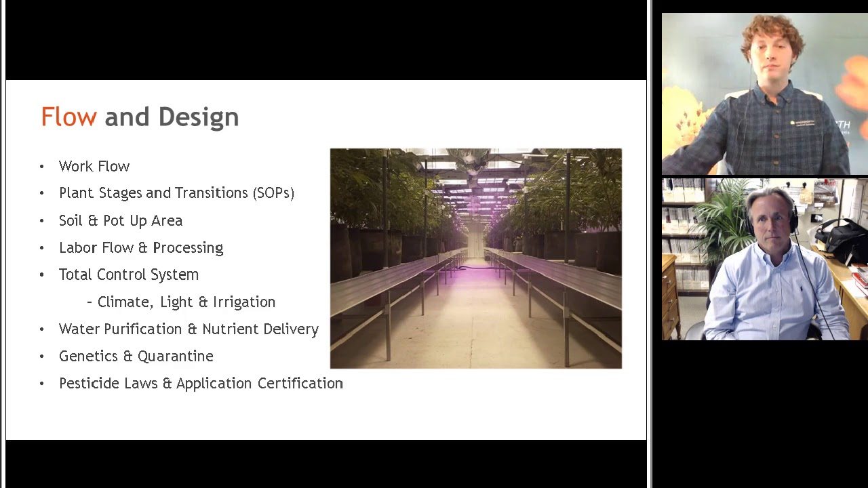Select webcam feed of curly-haired presenter
Image resolution: width=868 pixels, height=488 pixels.
[765, 94]
